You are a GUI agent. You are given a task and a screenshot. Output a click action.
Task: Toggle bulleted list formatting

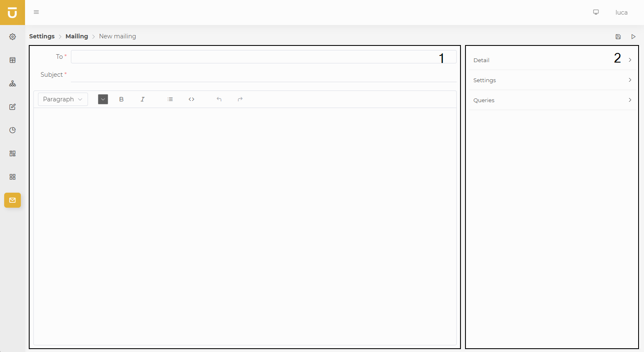tap(170, 99)
